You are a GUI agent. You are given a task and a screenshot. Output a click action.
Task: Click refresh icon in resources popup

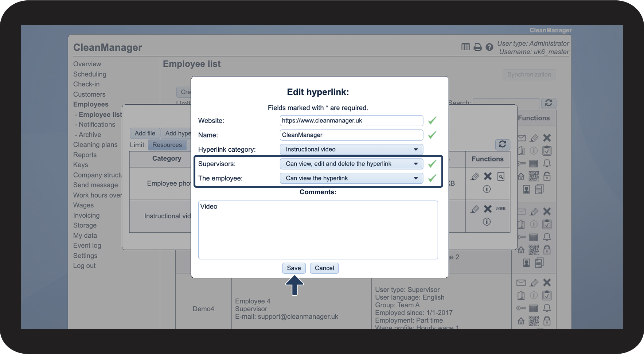(502, 144)
